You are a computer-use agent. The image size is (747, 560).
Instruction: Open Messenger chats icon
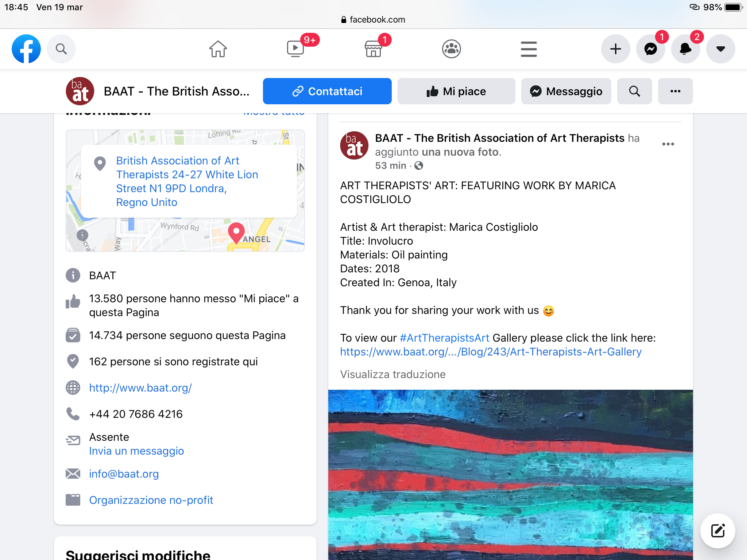(x=651, y=49)
